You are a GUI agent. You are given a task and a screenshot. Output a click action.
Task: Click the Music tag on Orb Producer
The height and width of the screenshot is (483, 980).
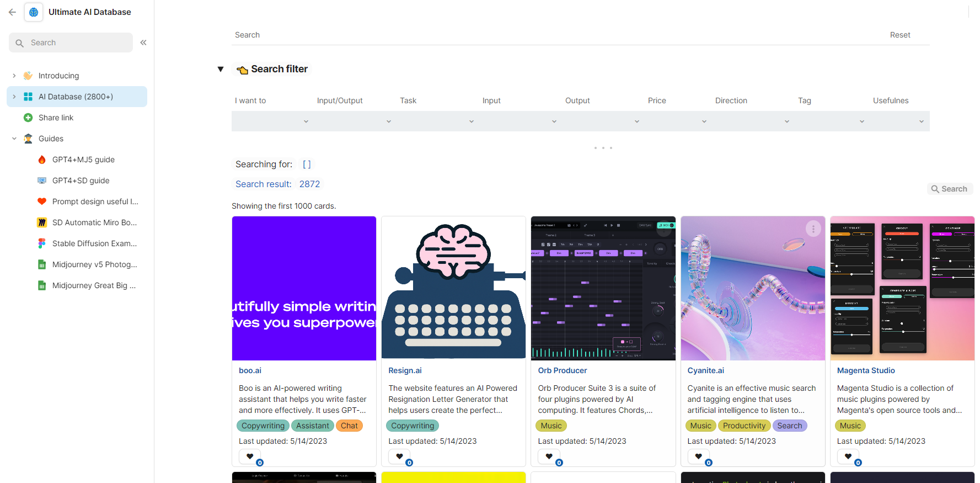pos(551,426)
